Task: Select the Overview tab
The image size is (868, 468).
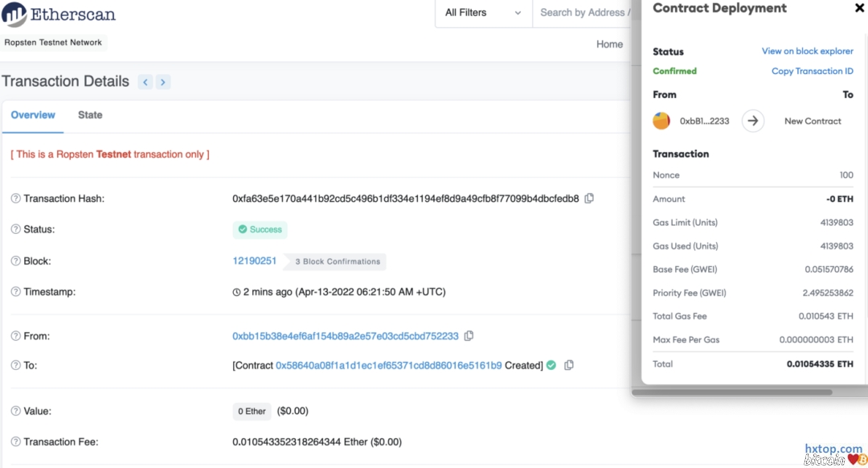Action: (33, 115)
